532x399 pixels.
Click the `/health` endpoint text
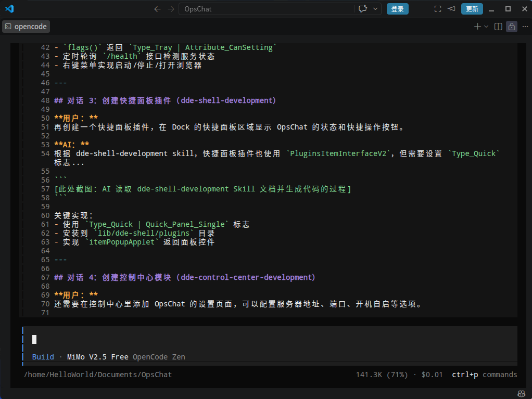[122, 56]
